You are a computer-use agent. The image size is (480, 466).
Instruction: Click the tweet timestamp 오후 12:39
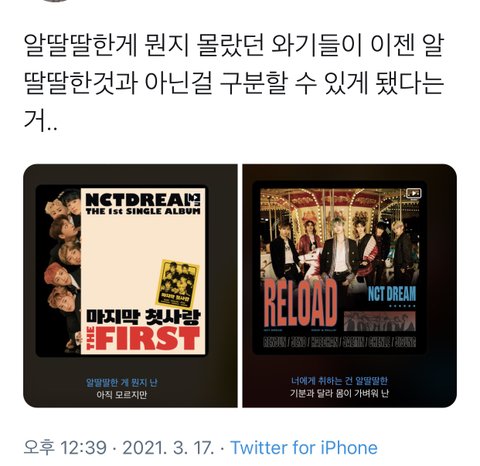65,448
